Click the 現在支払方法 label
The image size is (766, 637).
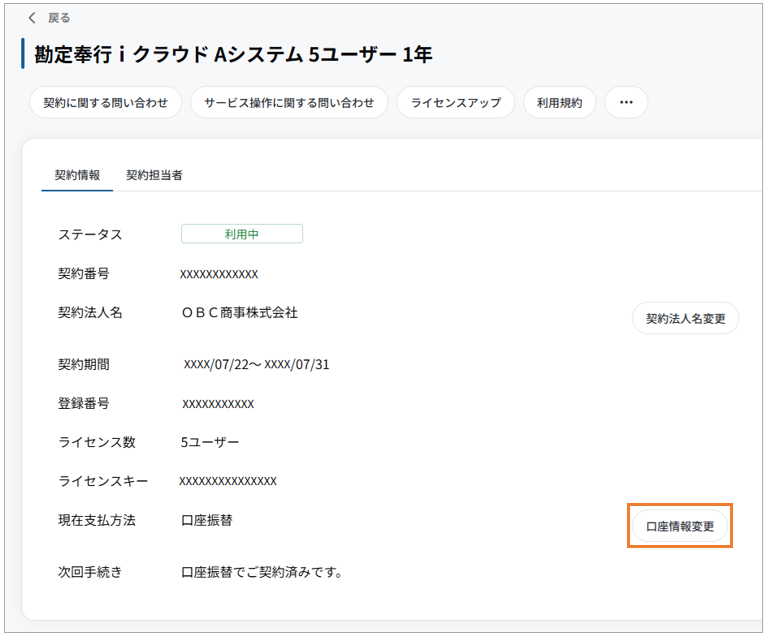click(x=97, y=520)
